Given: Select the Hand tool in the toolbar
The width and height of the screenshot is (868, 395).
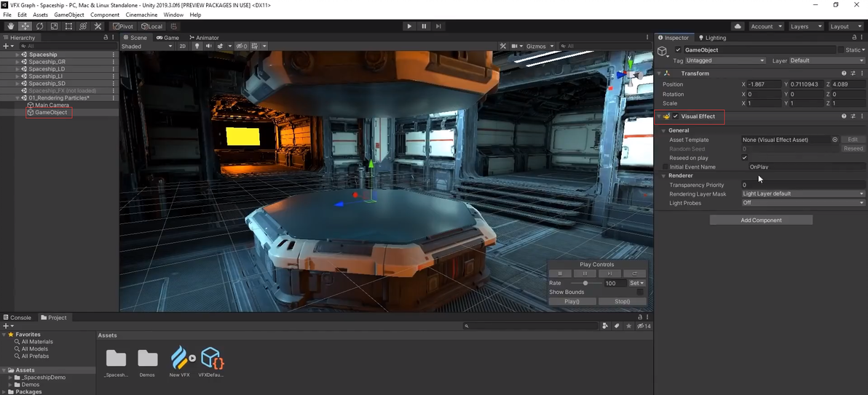Looking at the screenshot, I should click(x=10, y=26).
